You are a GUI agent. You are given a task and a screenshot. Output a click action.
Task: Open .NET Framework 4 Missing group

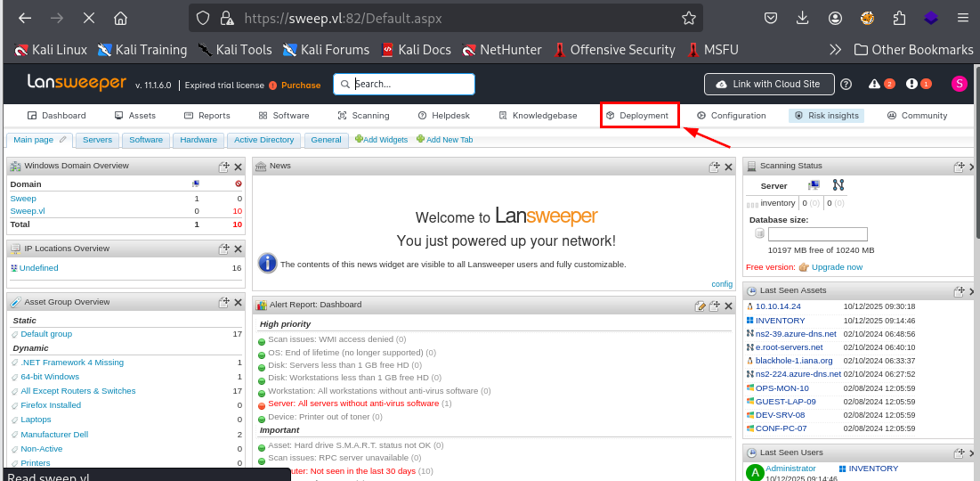coord(72,363)
